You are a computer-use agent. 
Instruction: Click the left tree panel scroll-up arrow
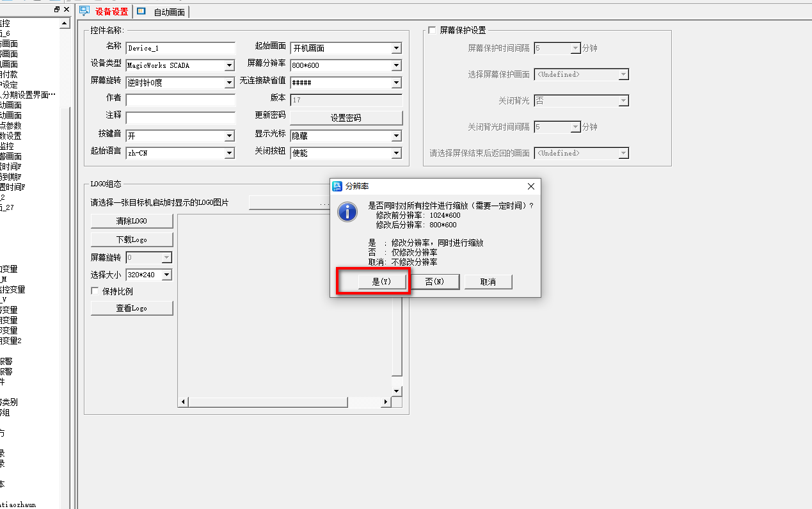pyautogui.click(x=65, y=23)
